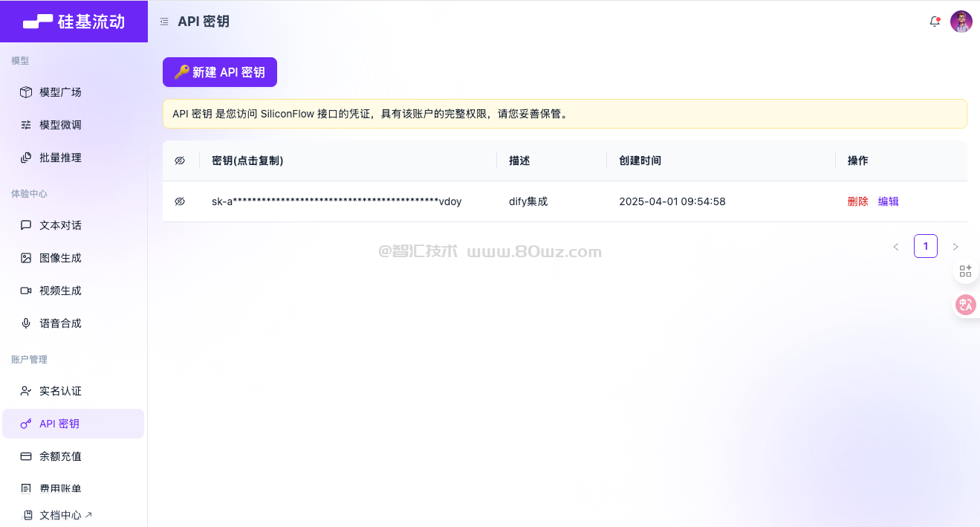This screenshot has height=527, width=980.
Task: Click the pink translate floating icon
Action: point(965,304)
